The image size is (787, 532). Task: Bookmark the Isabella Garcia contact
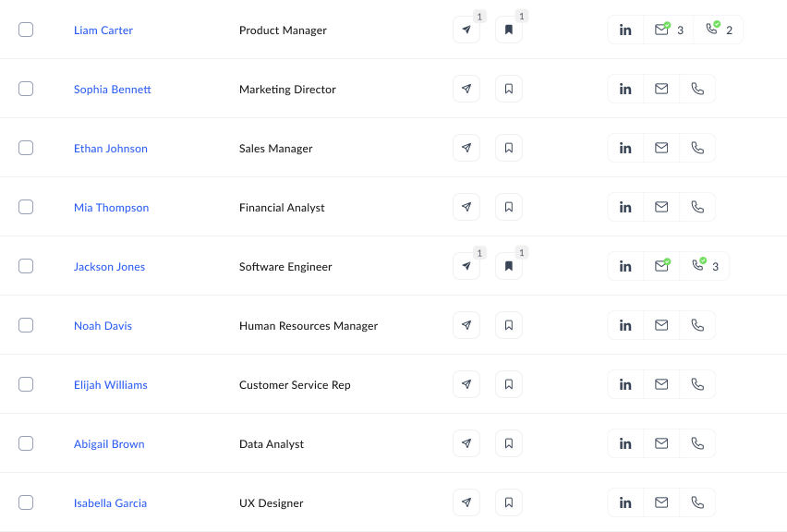click(x=508, y=502)
